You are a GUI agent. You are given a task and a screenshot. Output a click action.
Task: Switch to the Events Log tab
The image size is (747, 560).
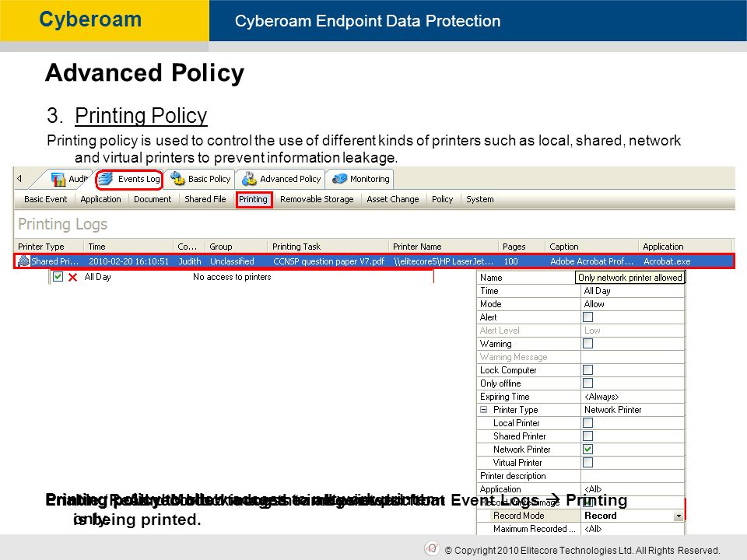129,179
